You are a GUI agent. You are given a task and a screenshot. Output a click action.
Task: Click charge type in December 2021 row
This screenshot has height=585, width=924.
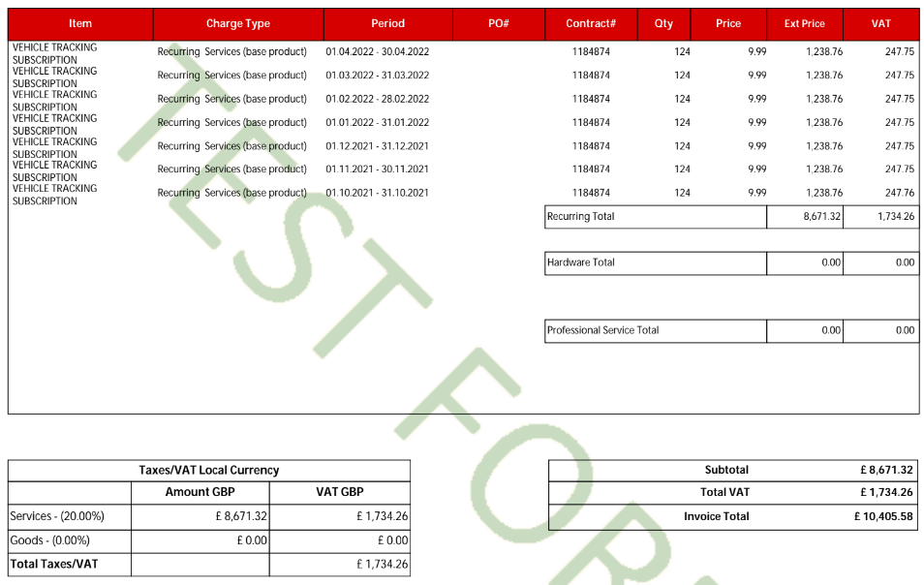[x=232, y=146]
